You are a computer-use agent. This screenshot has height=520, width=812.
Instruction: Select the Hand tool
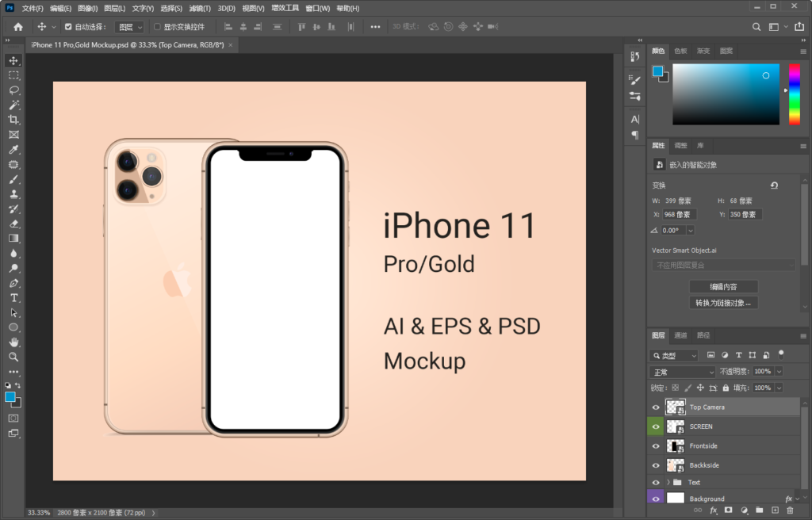tap(13, 342)
